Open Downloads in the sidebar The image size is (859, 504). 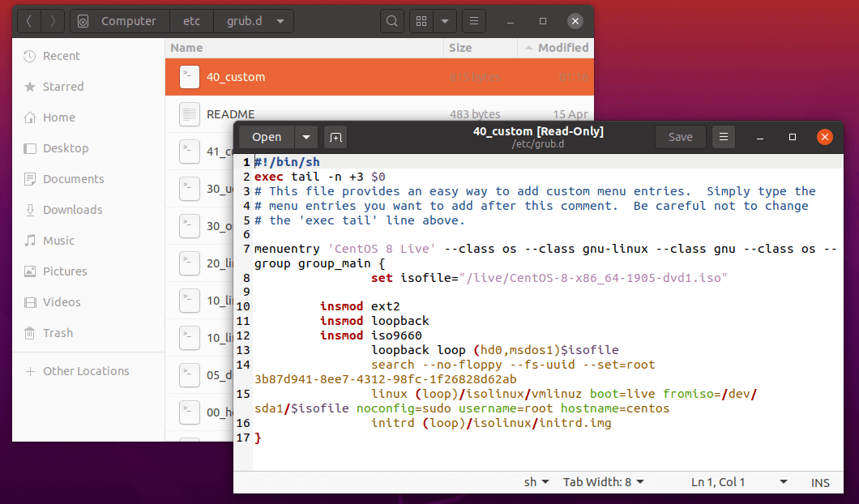click(x=72, y=210)
